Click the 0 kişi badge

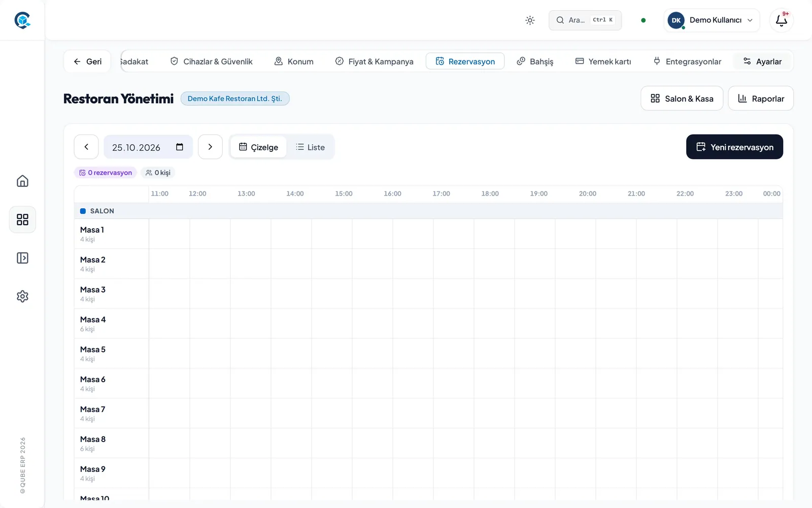(158, 173)
